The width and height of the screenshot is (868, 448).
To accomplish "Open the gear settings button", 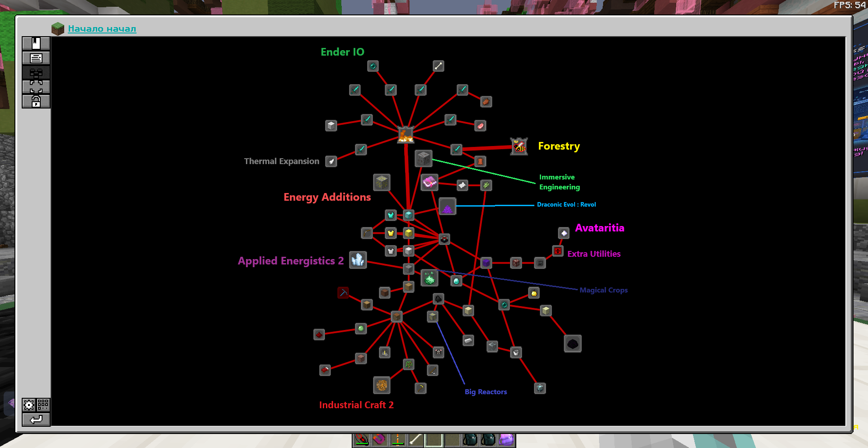I will click(x=29, y=405).
